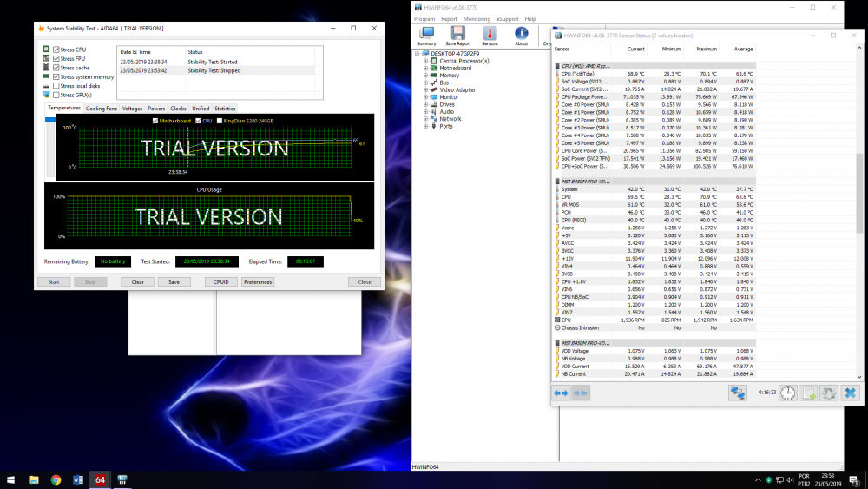Enable the Stress GPU(s) checkbox
This screenshot has width=868, height=489.
[x=56, y=95]
